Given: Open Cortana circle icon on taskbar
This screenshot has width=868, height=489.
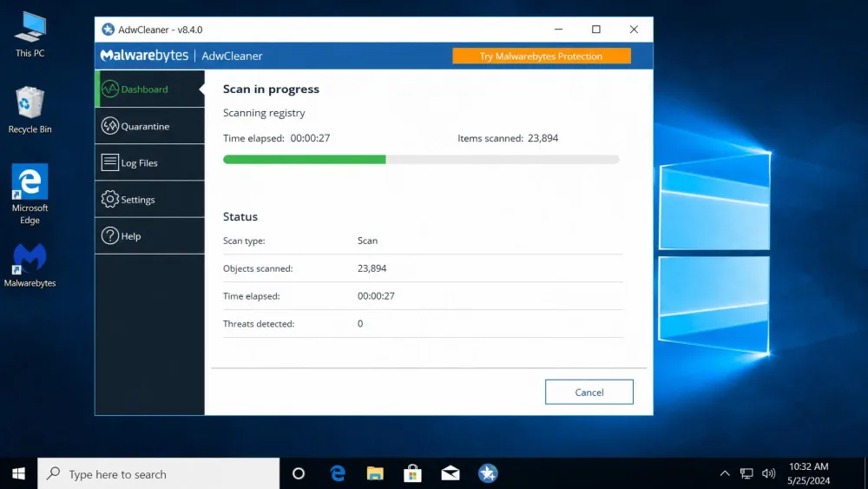Looking at the screenshot, I should 299,473.
